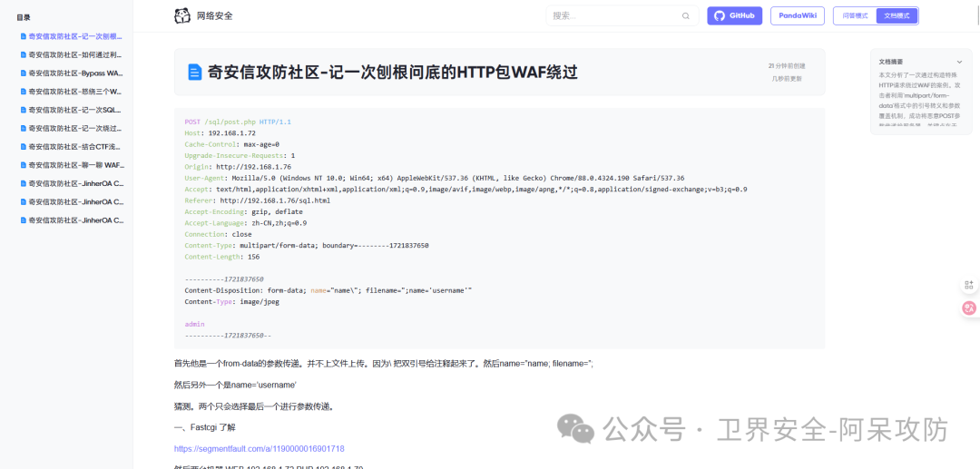Click the admin value in code block
Image resolution: width=980 pixels, height=469 pixels.
click(x=194, y=324)
